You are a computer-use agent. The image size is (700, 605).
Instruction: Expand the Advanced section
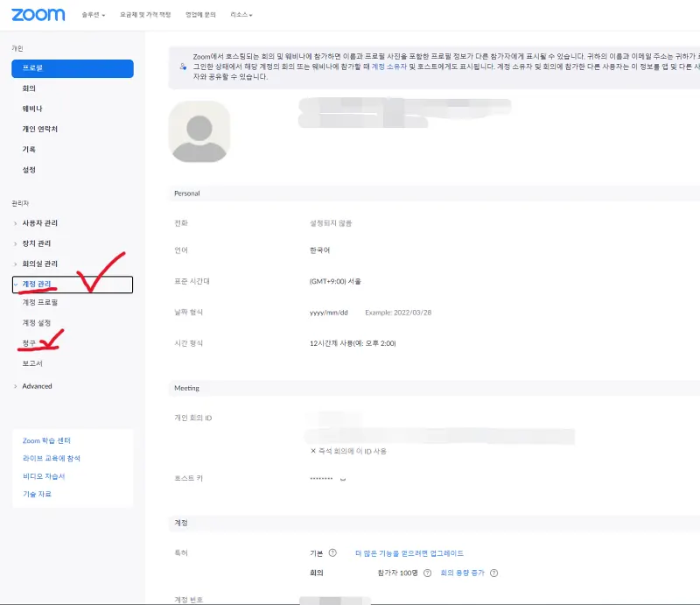[37, 386]
